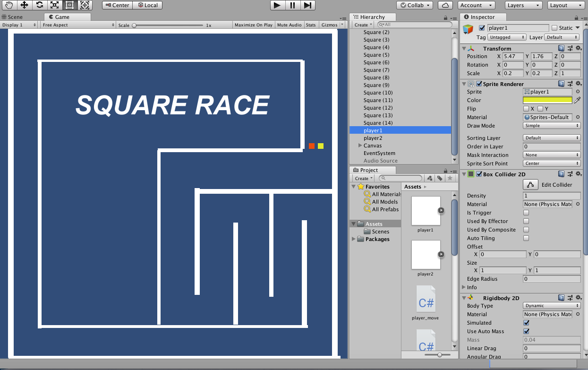This screenshot has width=588, height=370.
Task: Click the Edit Collider icon button
Action: 530,185
